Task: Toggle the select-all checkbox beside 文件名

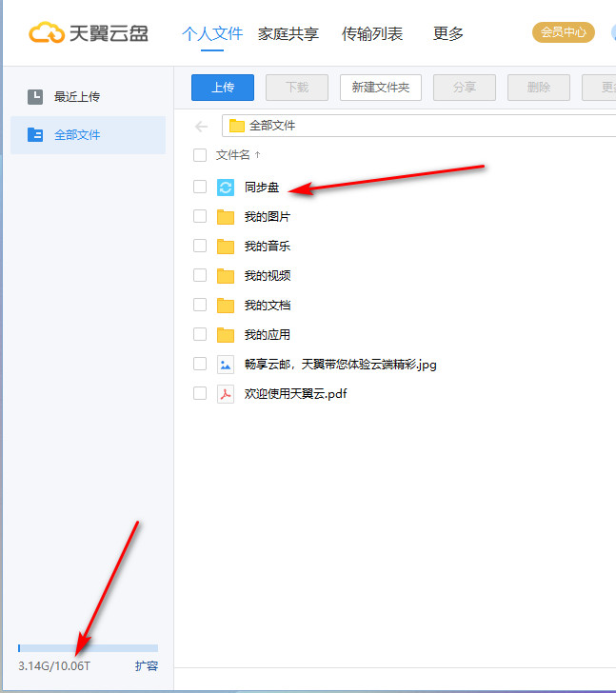Action: click(200, 155)
